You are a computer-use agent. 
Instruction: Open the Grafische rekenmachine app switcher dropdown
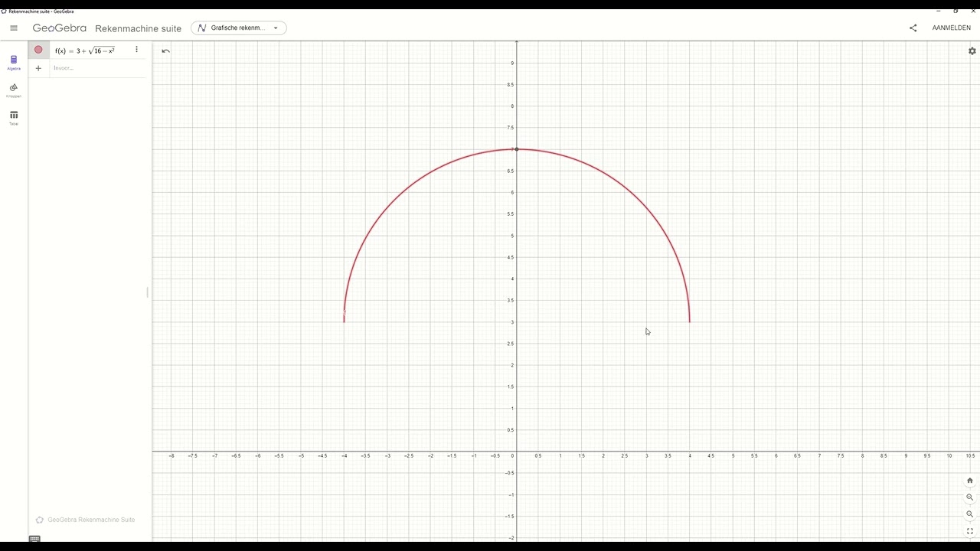point(239,28)
